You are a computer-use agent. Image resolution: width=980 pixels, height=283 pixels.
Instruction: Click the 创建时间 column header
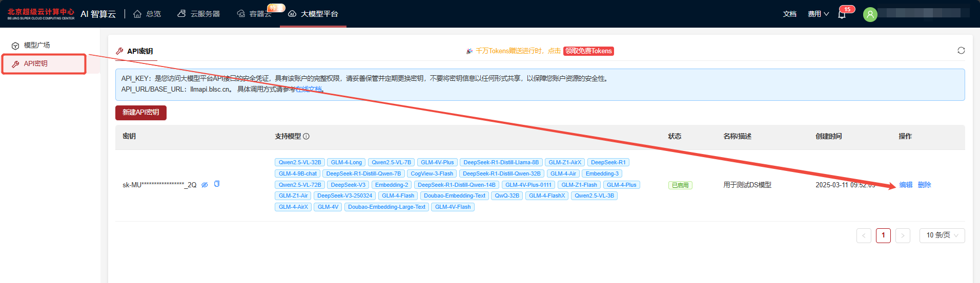point(829,137)
